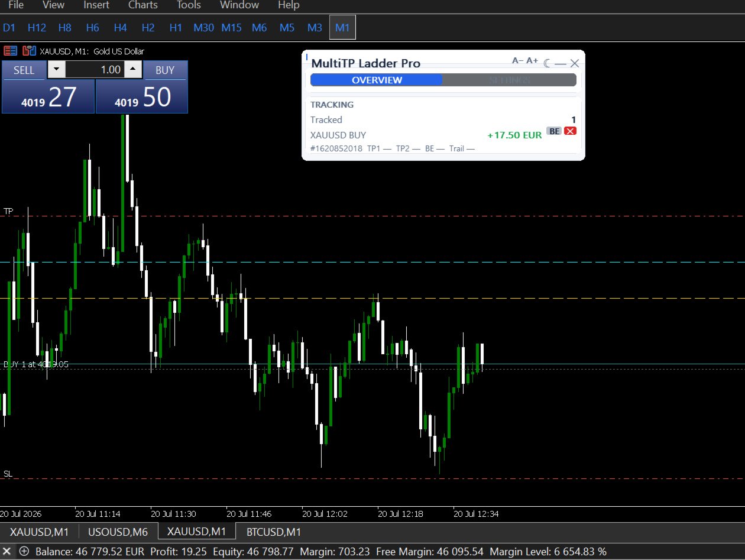The height and width of the screenshot is (560, 745).
Task: Select the OVERVIEW tab
Action: 377,80
